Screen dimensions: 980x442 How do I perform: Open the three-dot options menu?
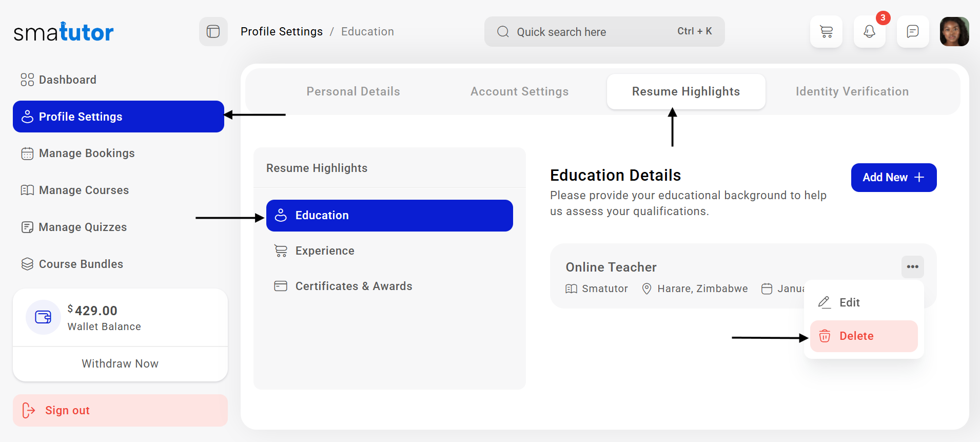(912, 267)
